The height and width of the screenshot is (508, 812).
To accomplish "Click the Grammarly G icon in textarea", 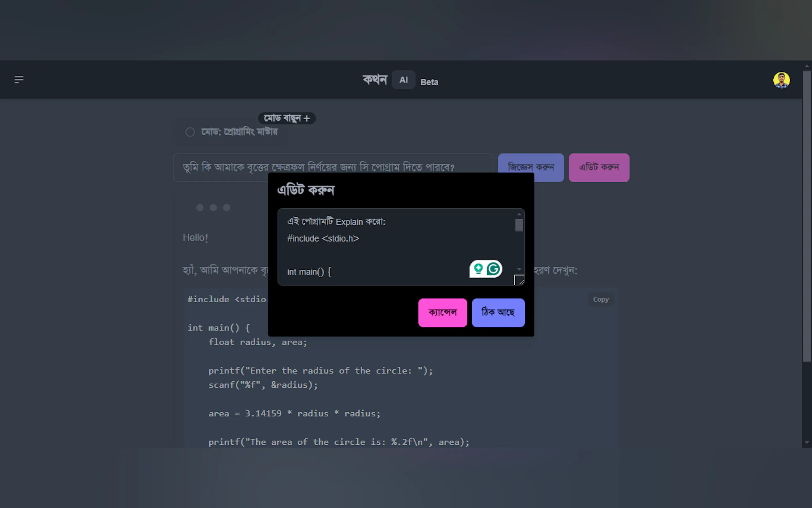I will (x=493, y=269).
